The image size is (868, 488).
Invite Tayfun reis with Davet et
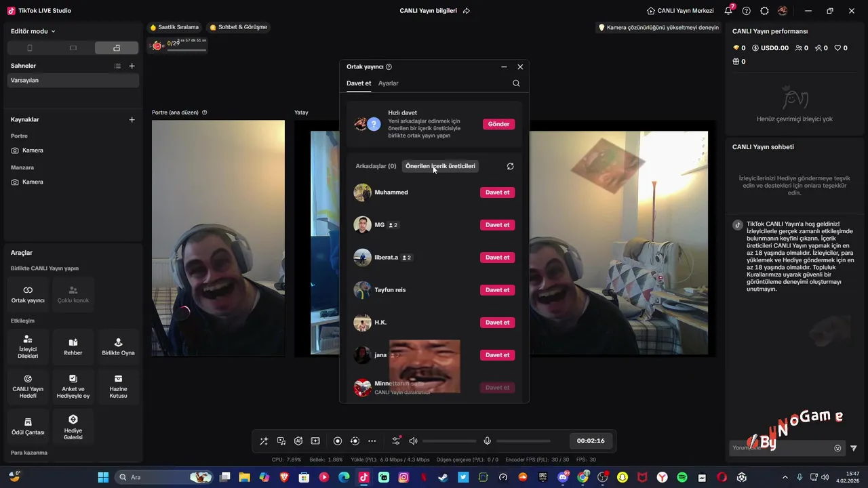pos(497,290)
